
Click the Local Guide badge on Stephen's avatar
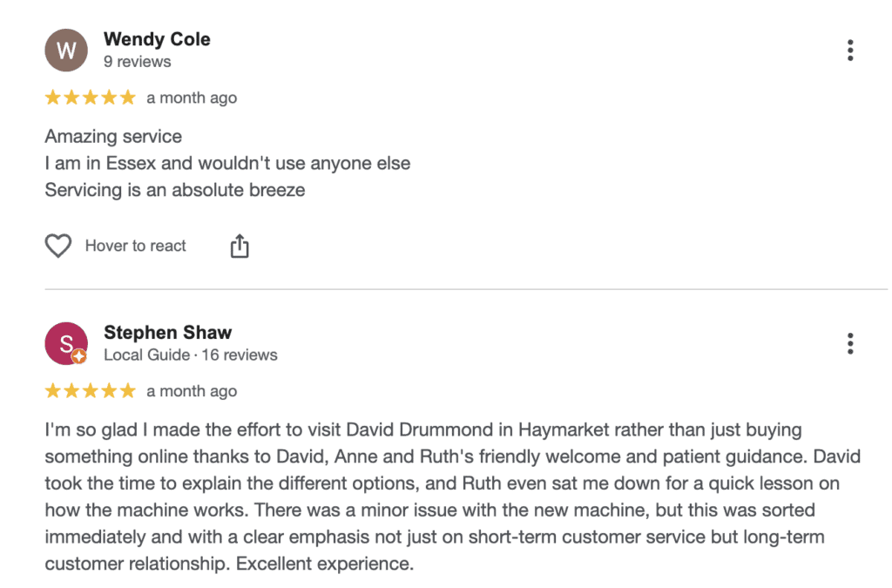79,355
